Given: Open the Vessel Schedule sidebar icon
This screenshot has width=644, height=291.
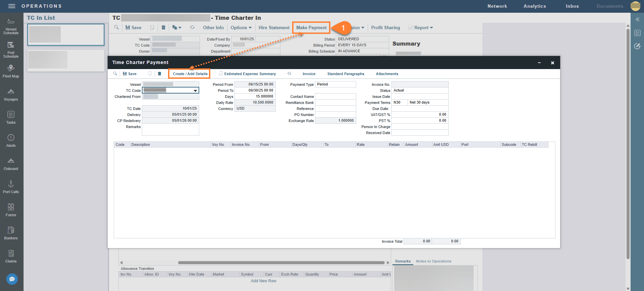Looking at the screenshot, I should 11,26.
